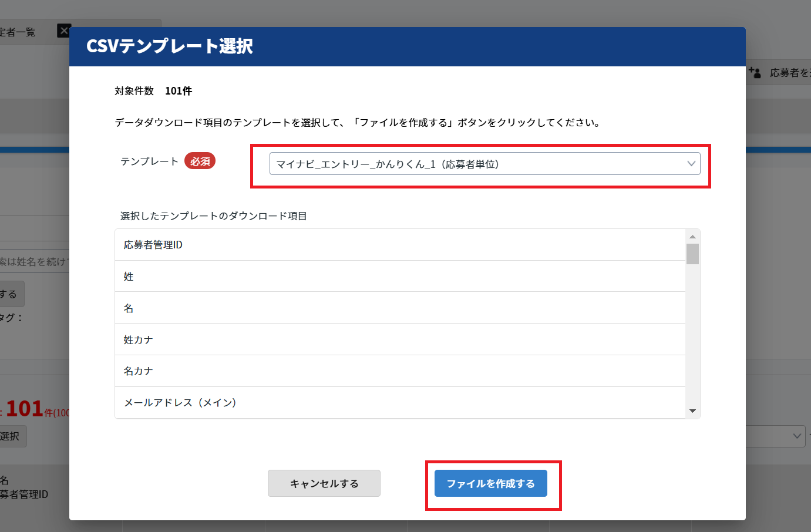Click the 必須 required badge icon

200,161
